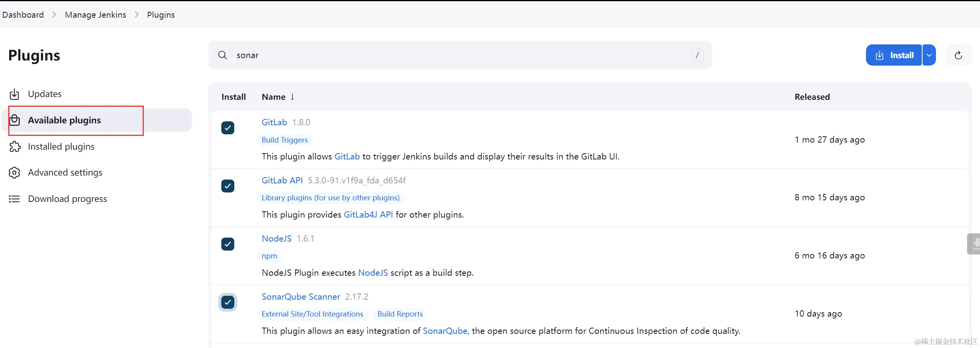Image resolution: width=980 pixels, height=348 pixels.
Task: Open the Installed plugins section
Action: [x=61, y=147]
